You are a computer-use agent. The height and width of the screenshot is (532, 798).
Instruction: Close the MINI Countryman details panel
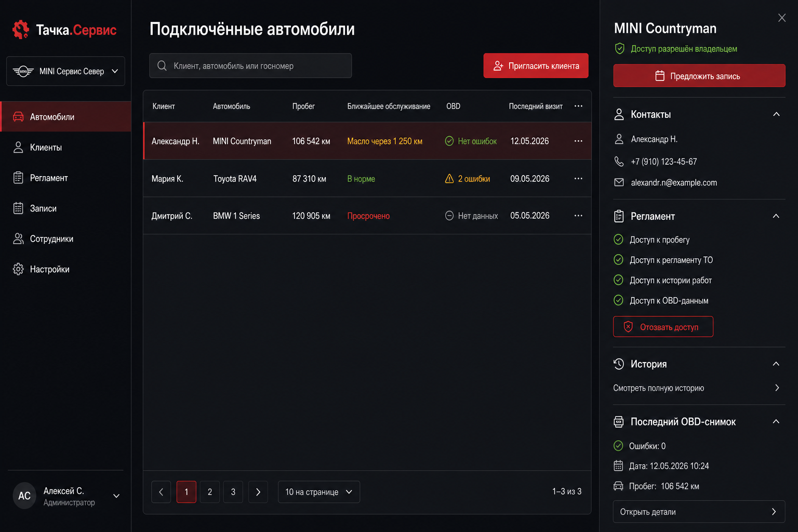point(782,18)
